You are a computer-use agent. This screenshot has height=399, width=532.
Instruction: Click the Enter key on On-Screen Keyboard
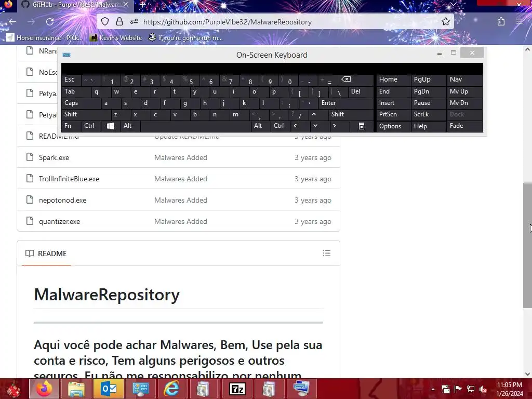pos(345,103)
